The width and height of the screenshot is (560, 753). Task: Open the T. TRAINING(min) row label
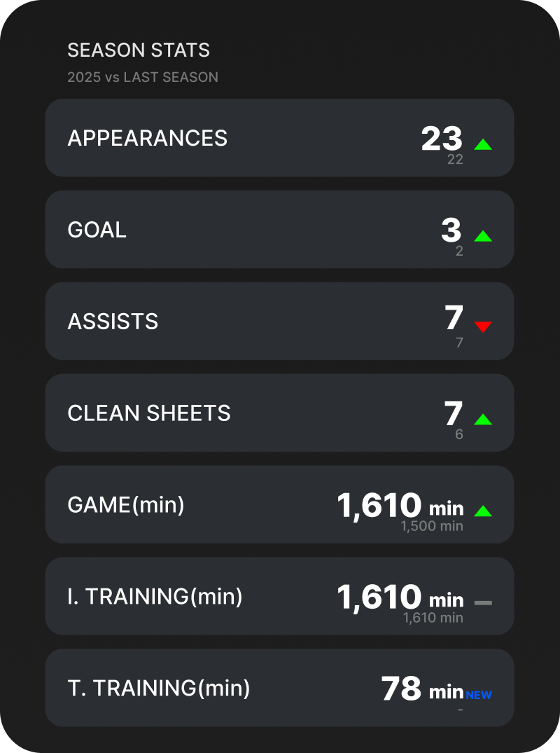pos(159,688)
